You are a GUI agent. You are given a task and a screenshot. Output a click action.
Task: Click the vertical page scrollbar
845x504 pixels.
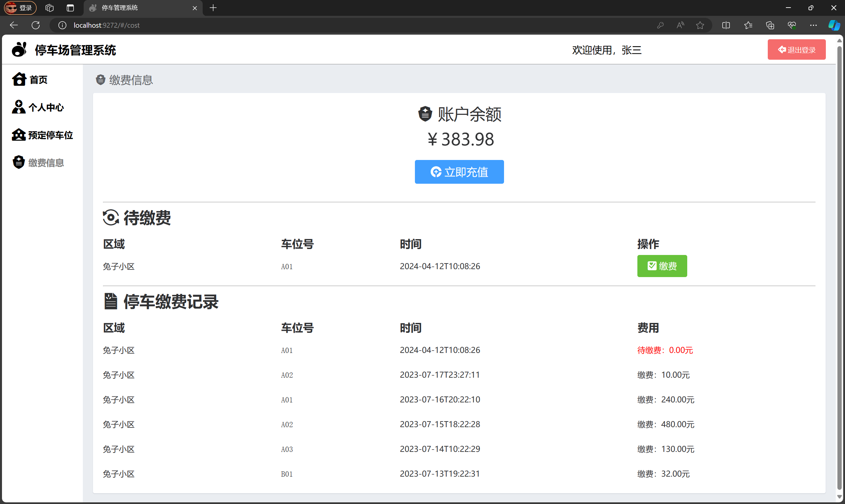(839, 268)
